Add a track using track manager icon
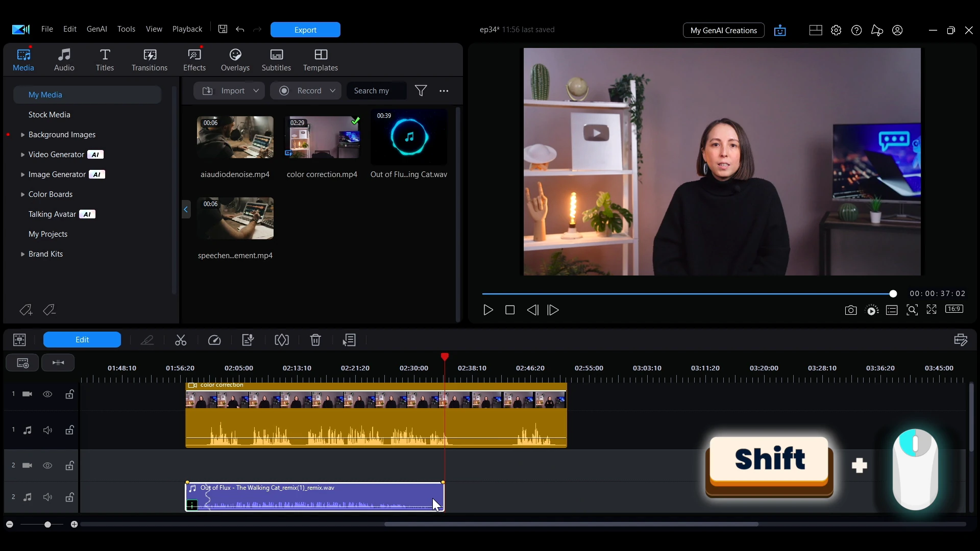The height and width of the screenshot is (551, 980). click(22, 363)
